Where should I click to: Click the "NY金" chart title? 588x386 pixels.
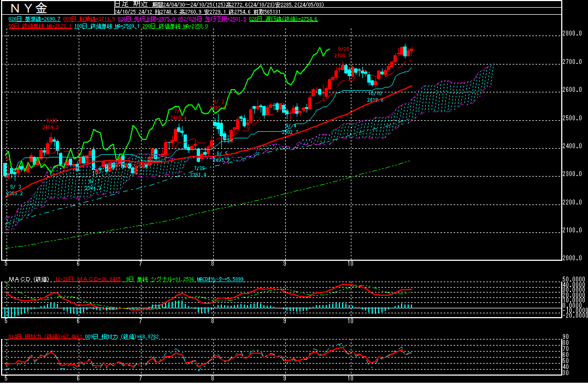click(29, 8)
